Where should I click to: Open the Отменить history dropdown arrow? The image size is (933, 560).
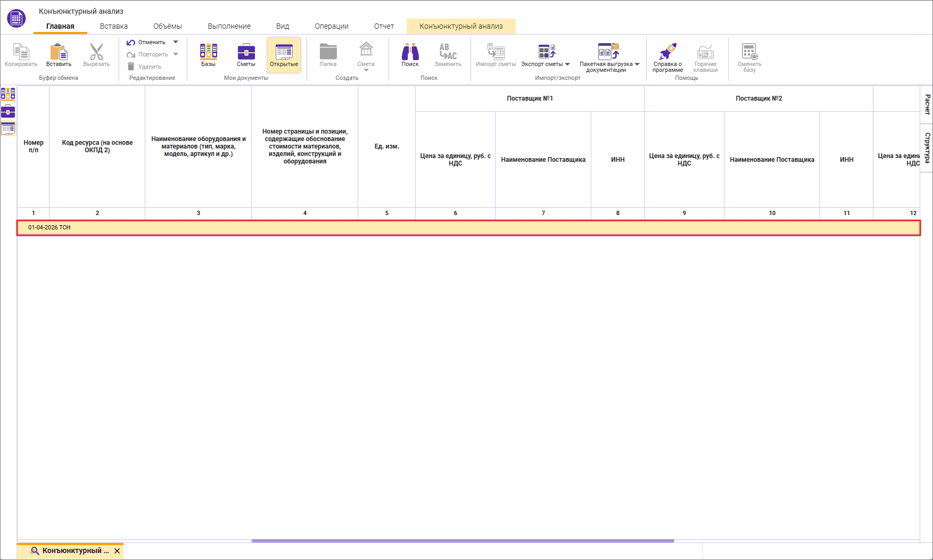point(176,42)
